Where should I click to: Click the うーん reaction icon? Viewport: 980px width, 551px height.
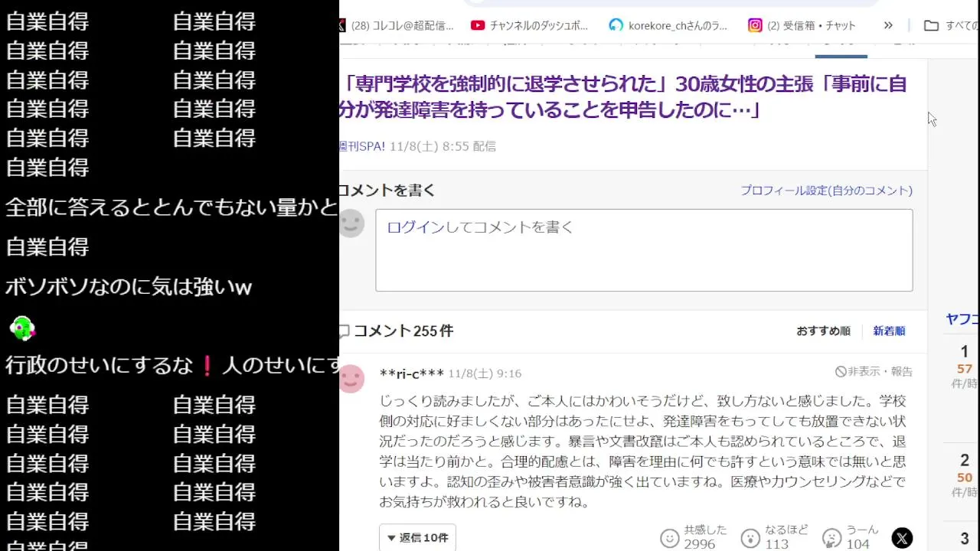tap(831, 538)
